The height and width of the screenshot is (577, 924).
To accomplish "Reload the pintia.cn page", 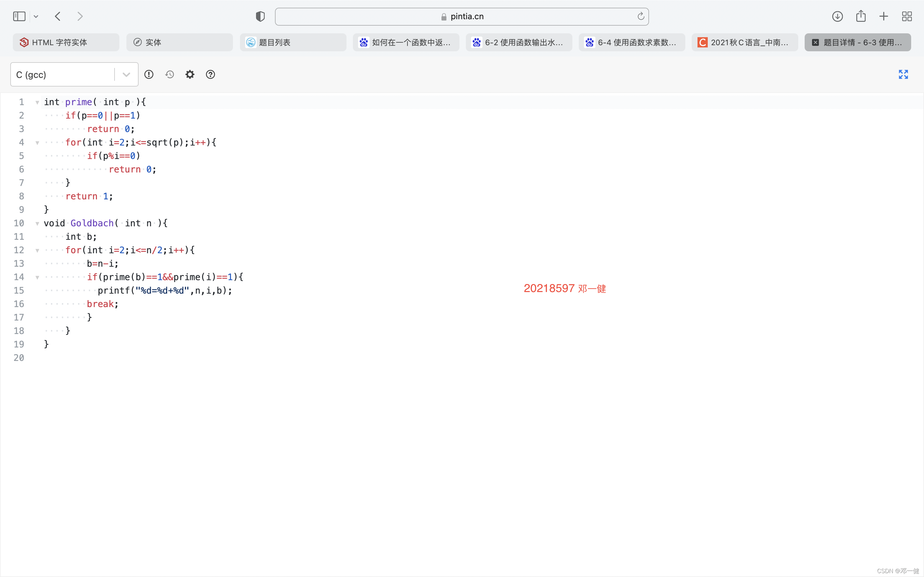I will click(x=641, y=16).
